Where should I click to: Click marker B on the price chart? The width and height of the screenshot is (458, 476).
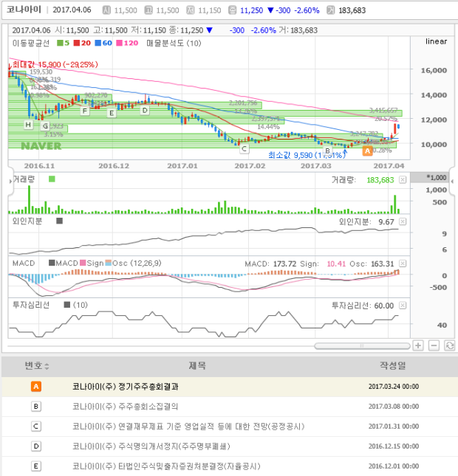click(327, 151)
